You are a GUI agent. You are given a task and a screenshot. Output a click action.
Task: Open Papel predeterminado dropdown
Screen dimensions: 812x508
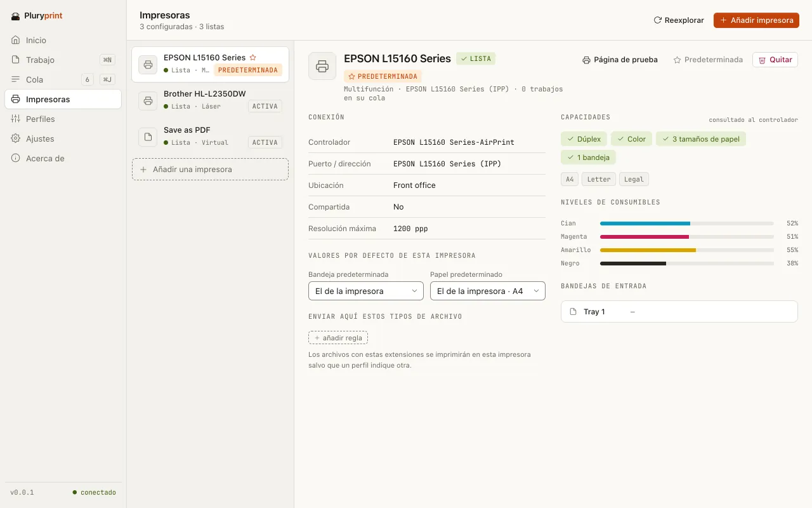point(488,291)
